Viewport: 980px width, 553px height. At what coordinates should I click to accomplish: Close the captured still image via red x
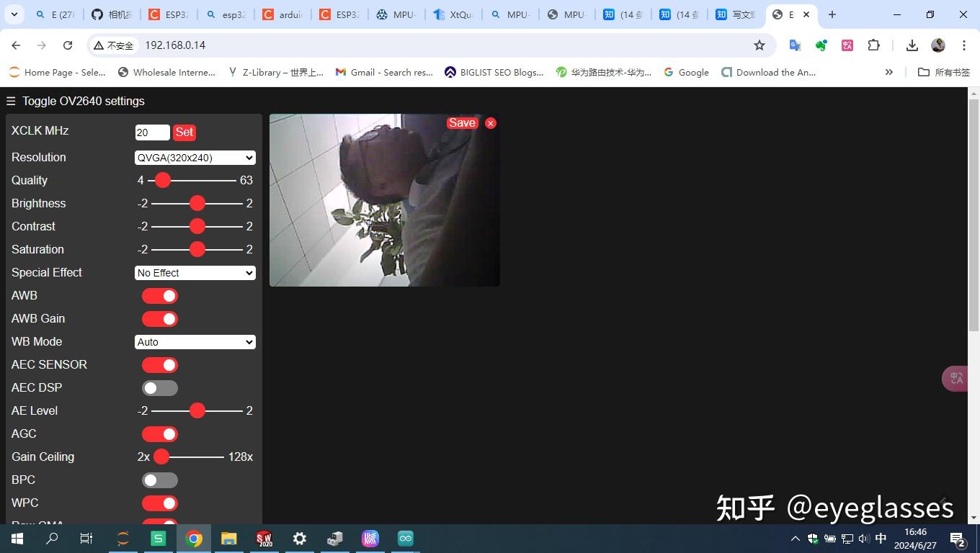(491, 122)
